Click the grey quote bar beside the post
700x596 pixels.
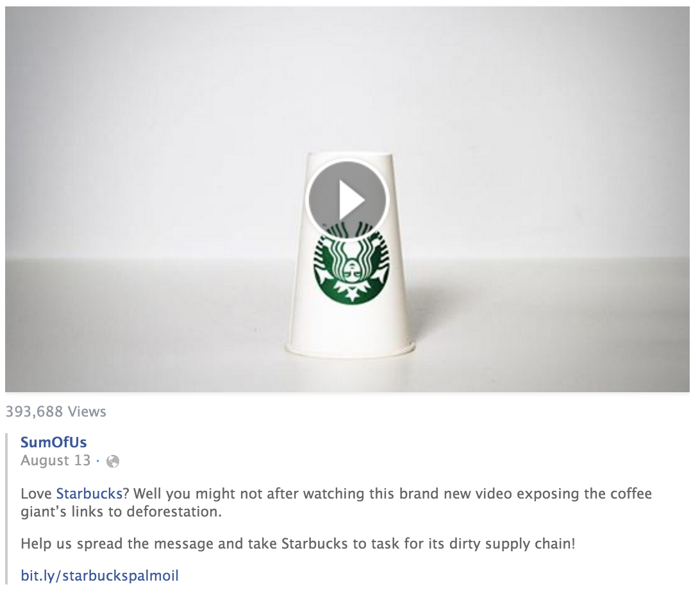[x=6, y=509]
